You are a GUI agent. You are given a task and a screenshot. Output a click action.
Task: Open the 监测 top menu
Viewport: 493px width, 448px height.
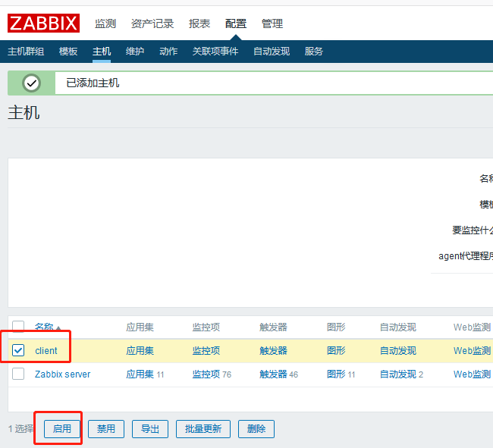coord(105,23)
